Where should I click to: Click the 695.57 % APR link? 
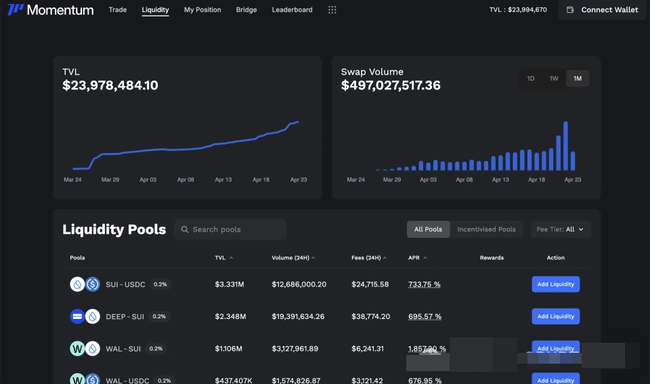[x=424, y=316]
